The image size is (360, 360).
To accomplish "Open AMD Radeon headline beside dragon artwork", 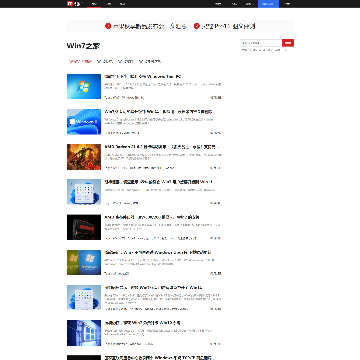I will point(162,147).
